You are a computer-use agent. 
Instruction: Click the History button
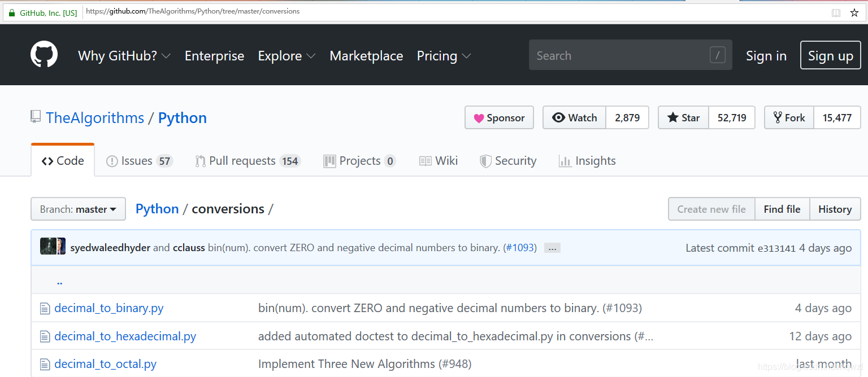point(835,209)
